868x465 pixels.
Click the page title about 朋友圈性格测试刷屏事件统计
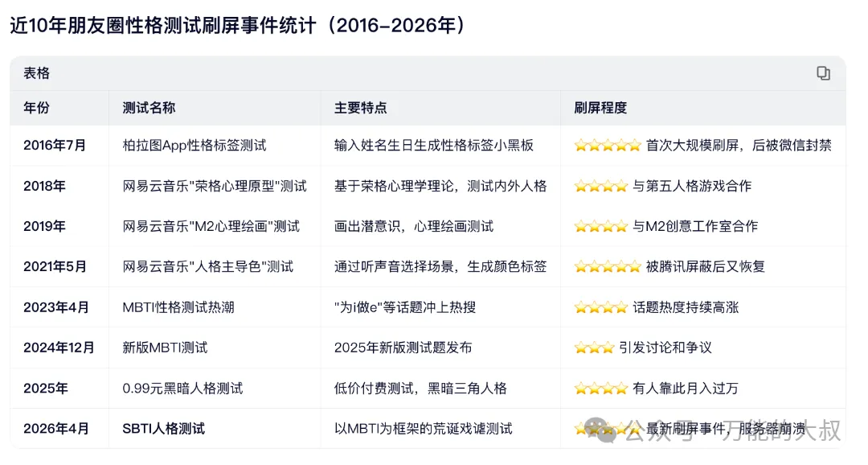(x=237, y=25)
